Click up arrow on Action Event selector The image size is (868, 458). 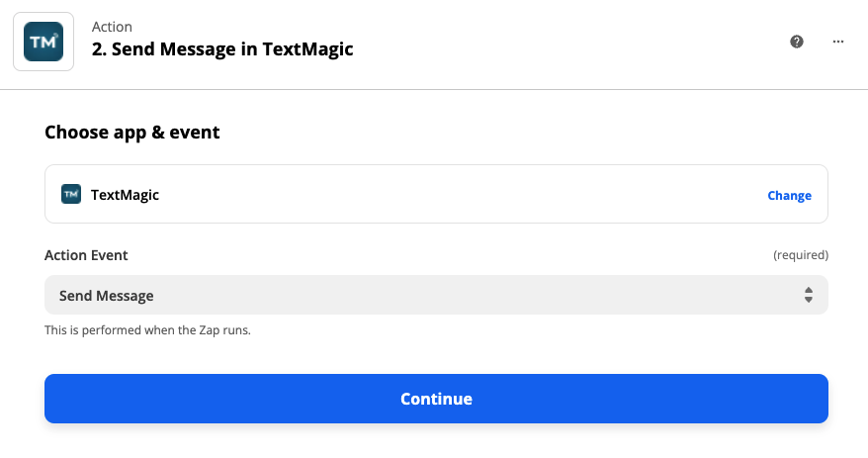[x=809, y=290]
